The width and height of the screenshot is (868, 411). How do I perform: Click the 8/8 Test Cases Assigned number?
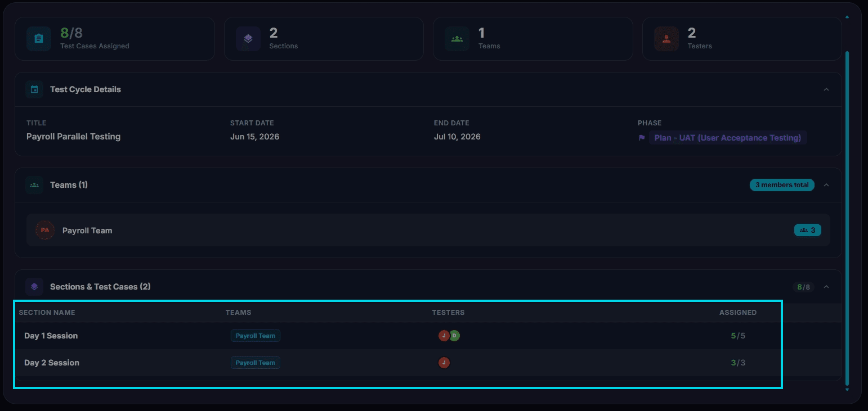(x=71, y=33)
